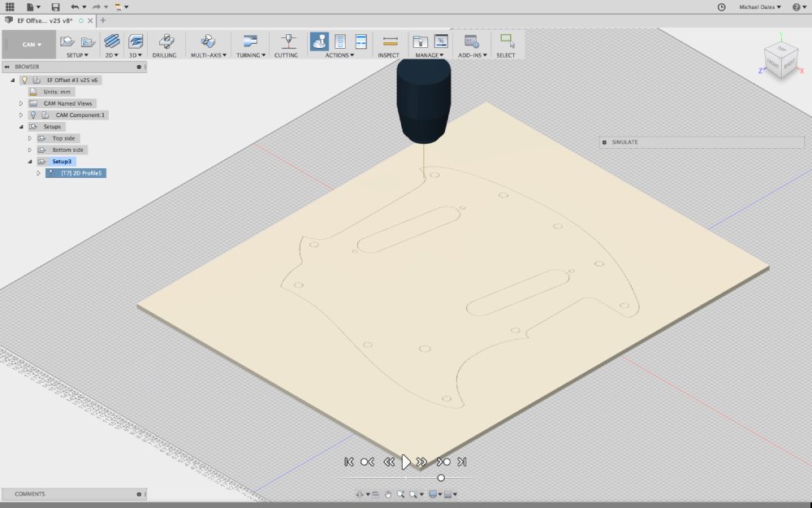Step backward in simulation
The image size is (812, 508).
point(389,462)
